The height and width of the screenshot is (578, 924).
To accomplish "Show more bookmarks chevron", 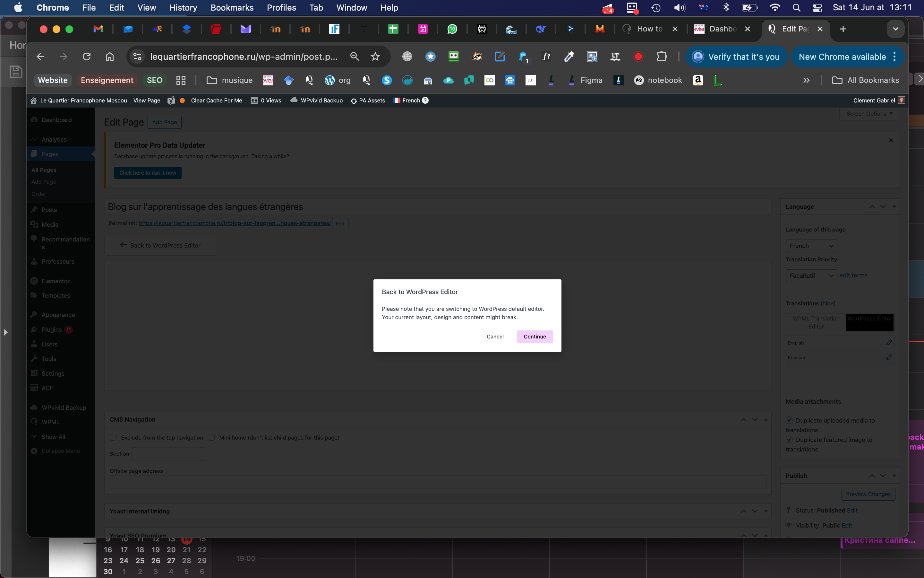I will pyautogui.click(x=806, y=80).
